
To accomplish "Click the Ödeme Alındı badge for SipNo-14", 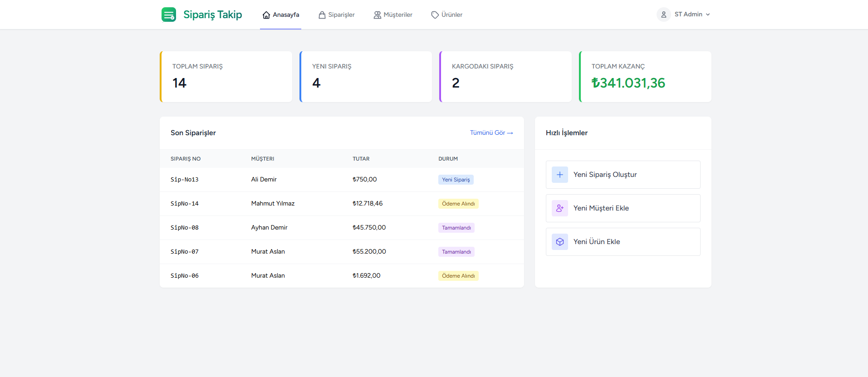I will coord(458,204).
